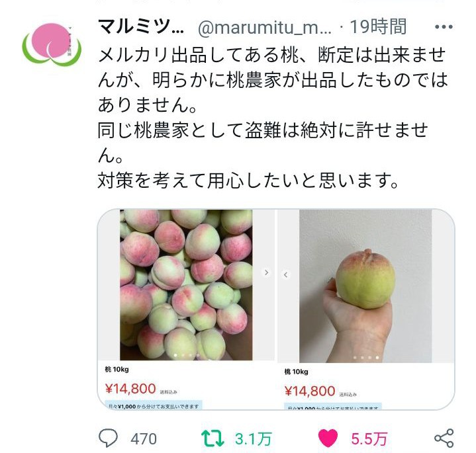Open the @marumitu_m handle link
Viewport: 476px width, 453px height.
(264, 28)
